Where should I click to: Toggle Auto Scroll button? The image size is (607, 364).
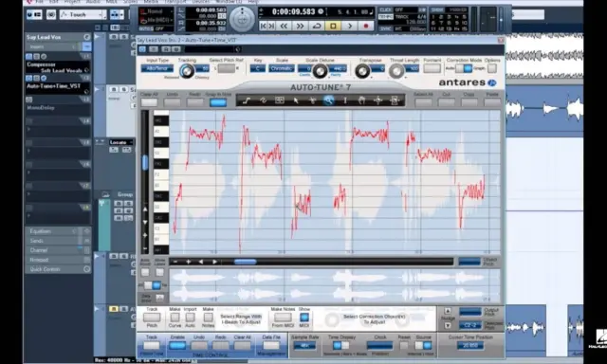point(145,272)
